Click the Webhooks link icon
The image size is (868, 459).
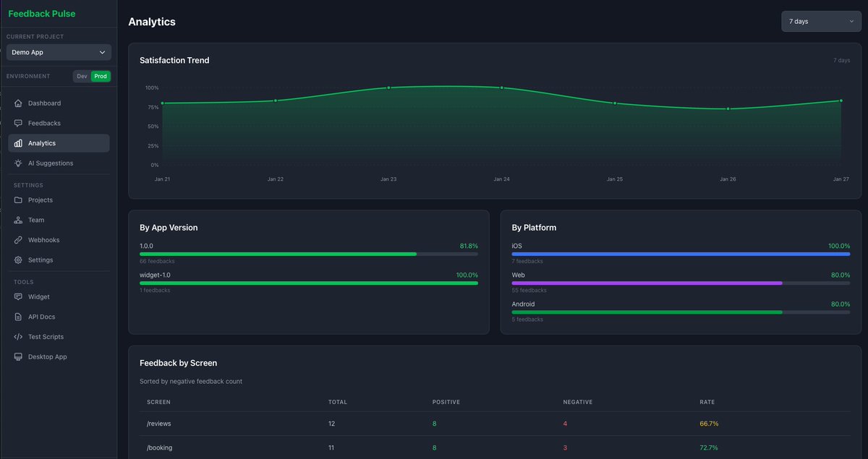[x=18, y=240]
